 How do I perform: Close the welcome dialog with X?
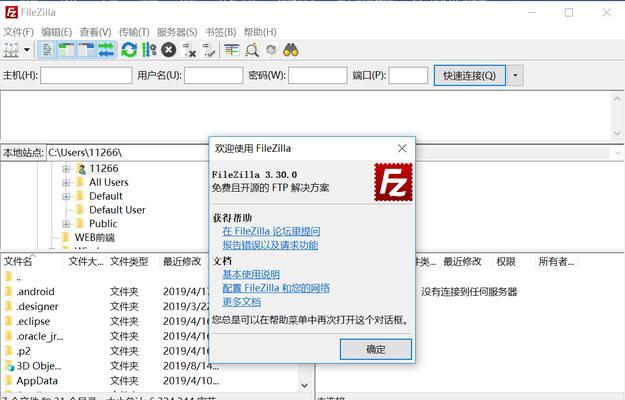pyautogui.click(x=402, y=149)
